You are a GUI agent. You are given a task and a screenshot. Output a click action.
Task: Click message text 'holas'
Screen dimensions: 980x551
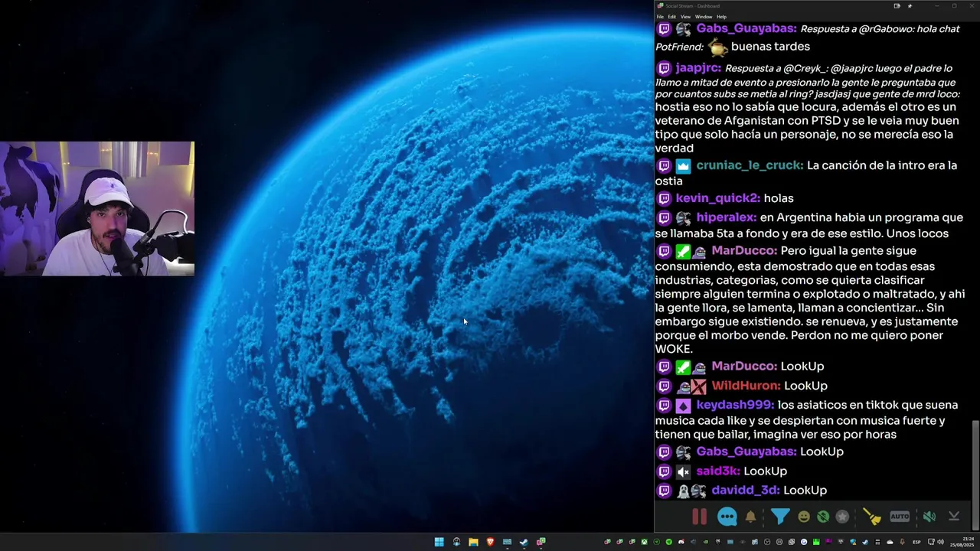point(779,198)
